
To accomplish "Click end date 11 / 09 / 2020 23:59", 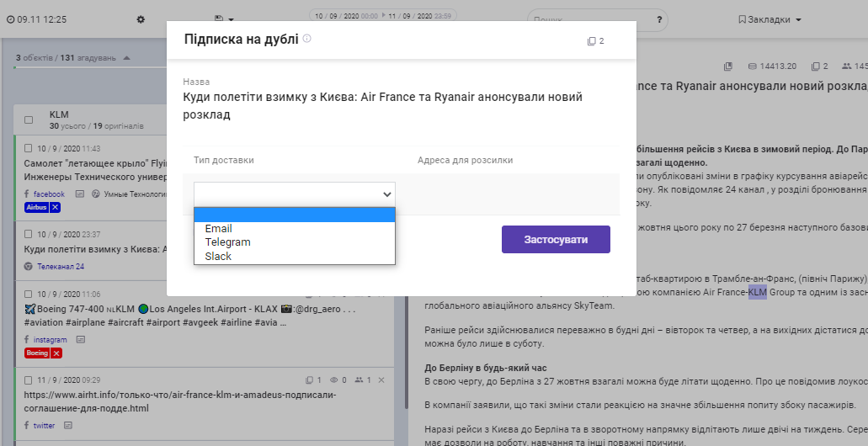I will click(x=419, y=16).
